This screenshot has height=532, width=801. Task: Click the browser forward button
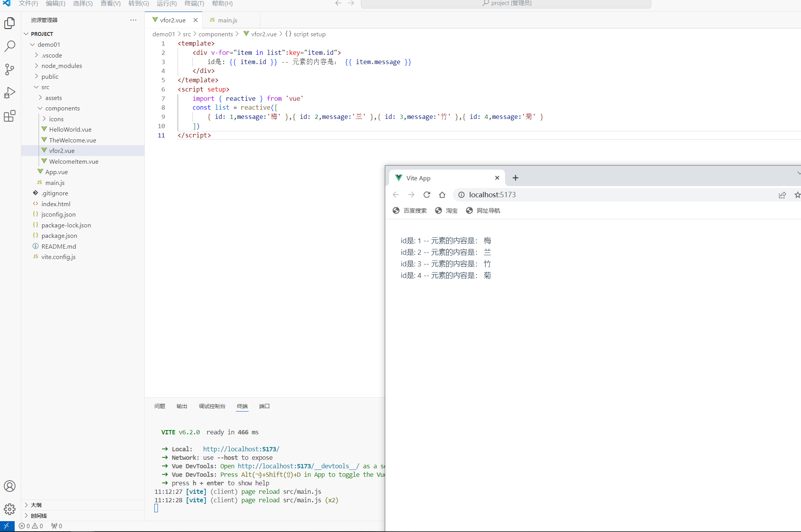tap(411, 195)
